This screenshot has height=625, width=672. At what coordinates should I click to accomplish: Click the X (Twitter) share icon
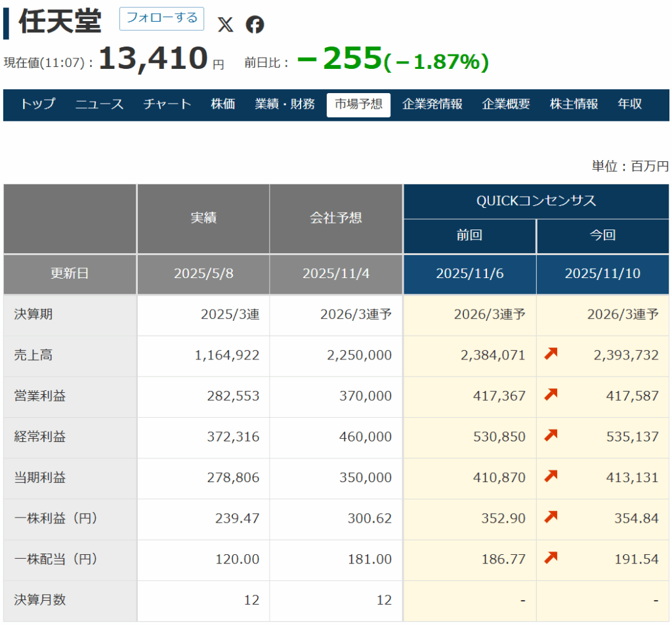pos(225,25)
